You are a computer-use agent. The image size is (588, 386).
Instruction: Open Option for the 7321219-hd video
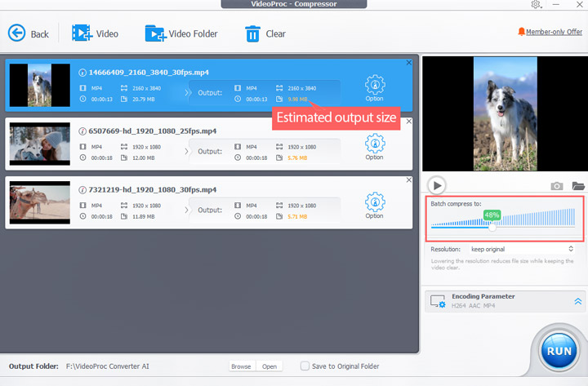pyautogui.click(x=375, y=203)
